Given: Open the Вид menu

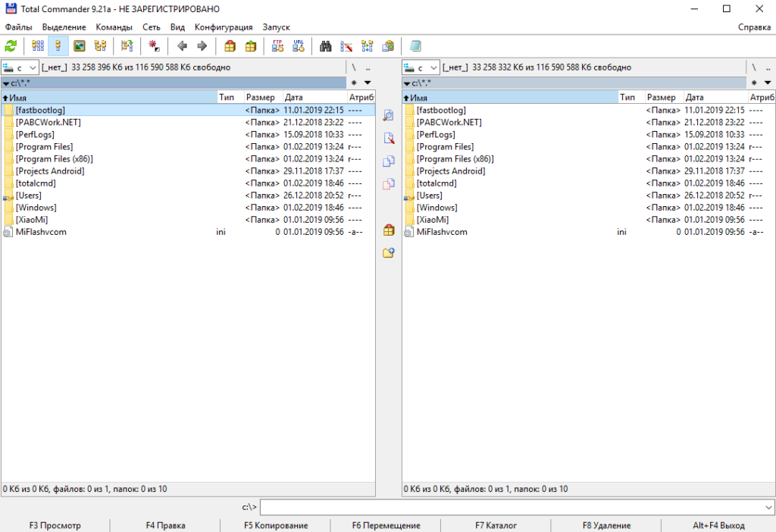Looking at the screenshot, I should point(177,27).
